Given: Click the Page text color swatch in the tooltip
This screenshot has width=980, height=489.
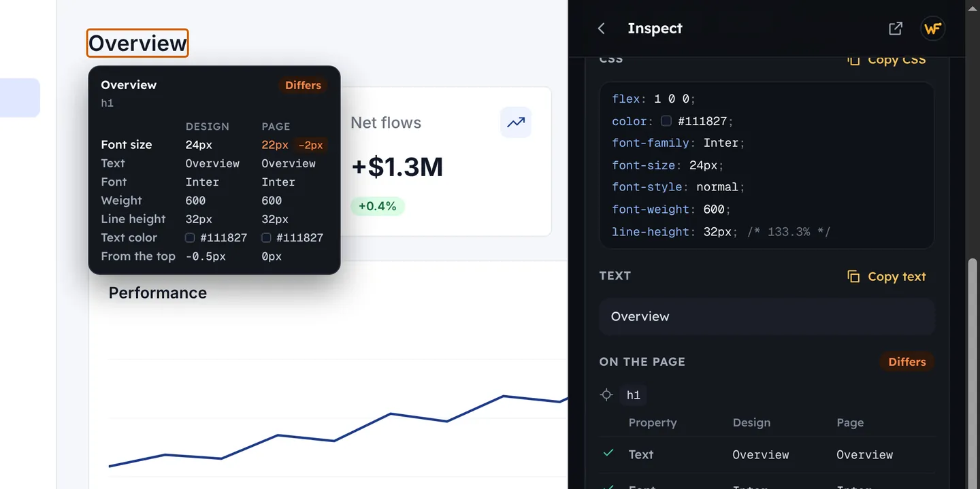Looking at the screenshot, I should coord(266,237).
